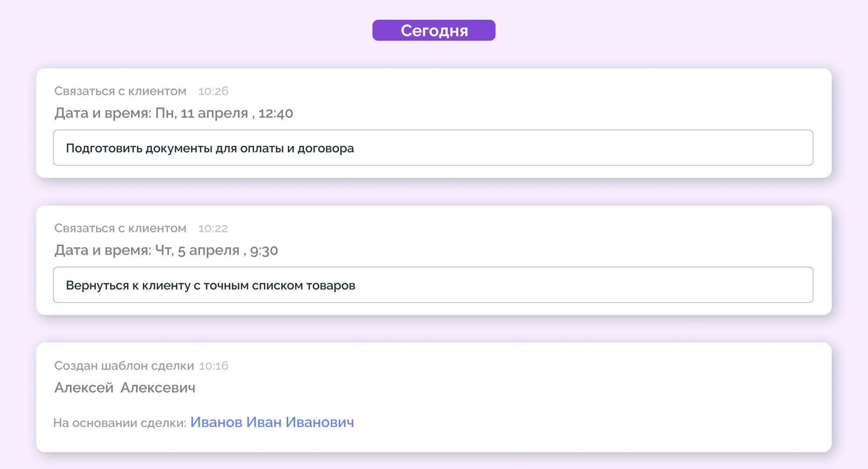Click Дата и время label on first card
Viewport: 868px width, 469px height.
(x=101, y=113)
